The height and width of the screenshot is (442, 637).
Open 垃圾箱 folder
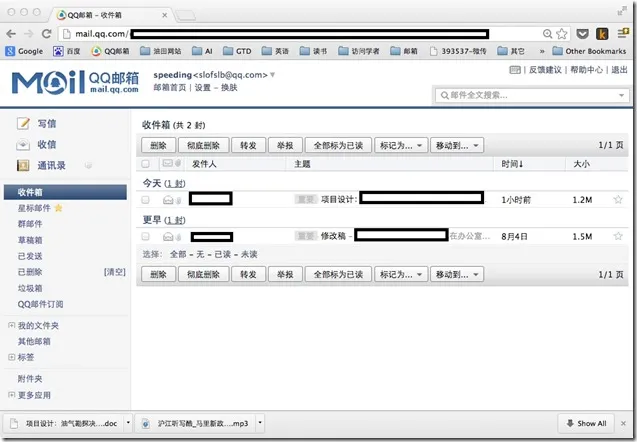tap(30, 288)
